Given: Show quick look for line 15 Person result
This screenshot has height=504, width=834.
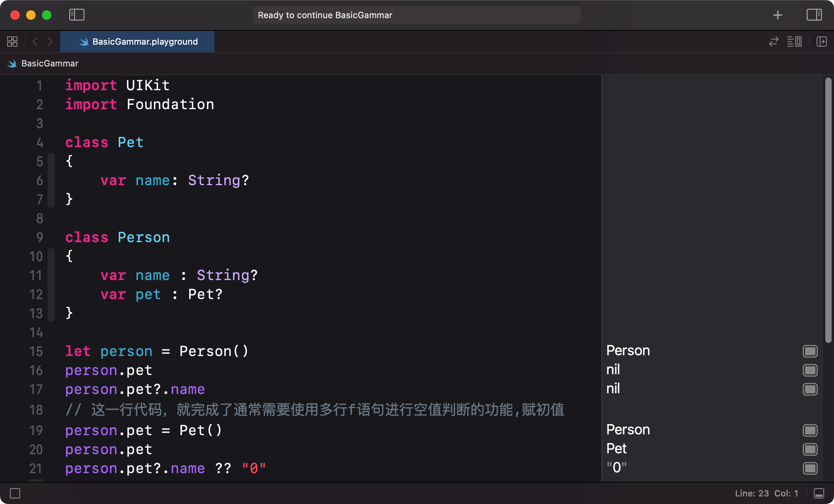Looking at the screenshot, I should (810, 351).
